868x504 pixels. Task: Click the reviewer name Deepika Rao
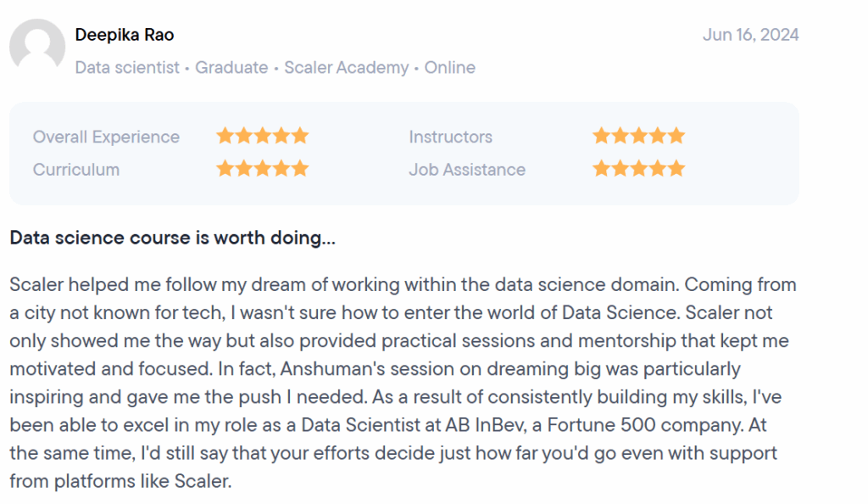click(x=125, y=35)
